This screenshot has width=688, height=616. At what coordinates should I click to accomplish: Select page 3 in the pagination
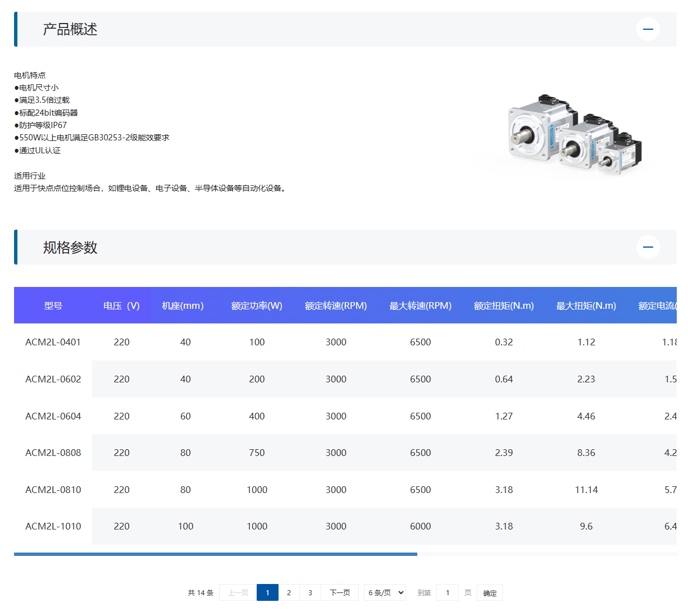(310, 592)
